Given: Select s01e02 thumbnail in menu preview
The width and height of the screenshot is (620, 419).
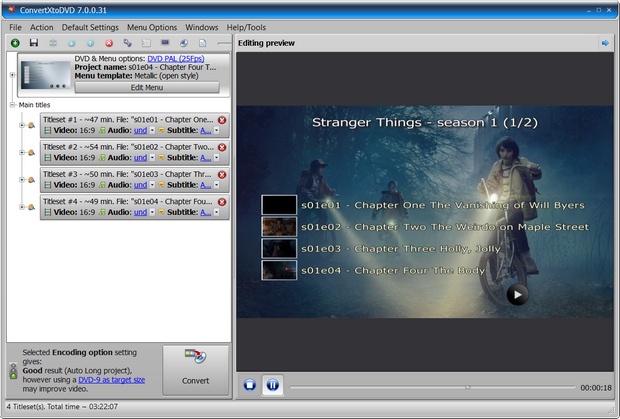Looking at the screenshot, I should (279, 226).
